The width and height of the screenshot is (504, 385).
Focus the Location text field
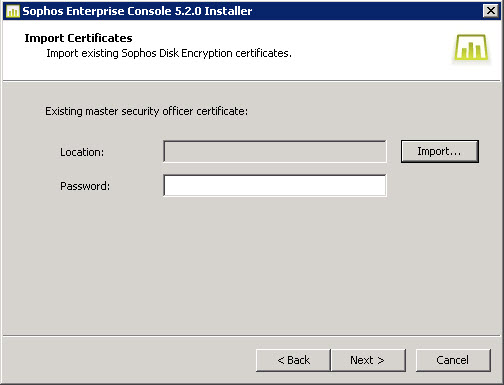click(275, 152)
